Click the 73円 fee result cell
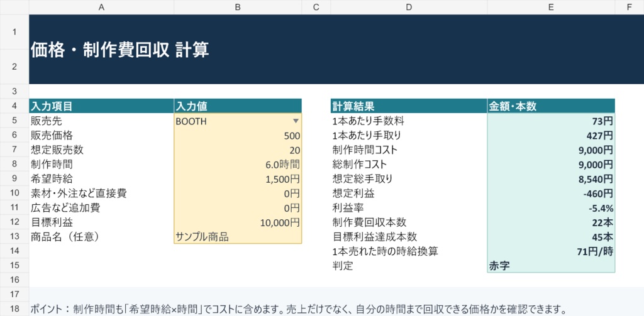This screenshot has width=644, height=316. point(551,121)
